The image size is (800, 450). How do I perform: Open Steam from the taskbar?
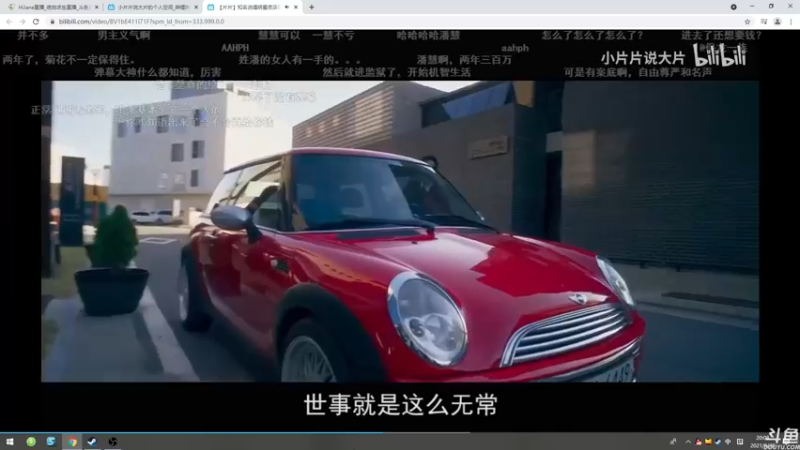[92, 441]
